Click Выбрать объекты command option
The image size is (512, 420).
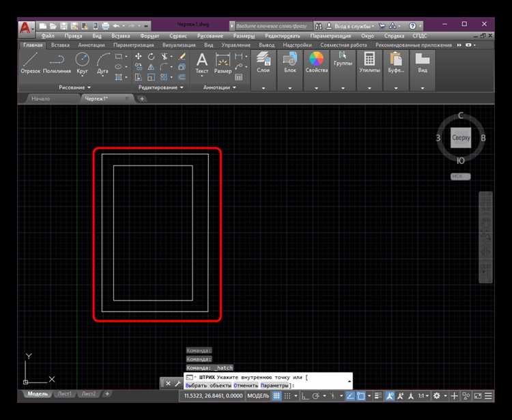coord(208,386)
